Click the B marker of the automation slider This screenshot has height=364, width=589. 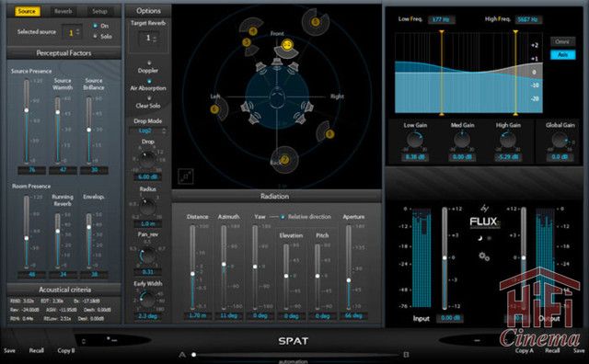[406, 354]
